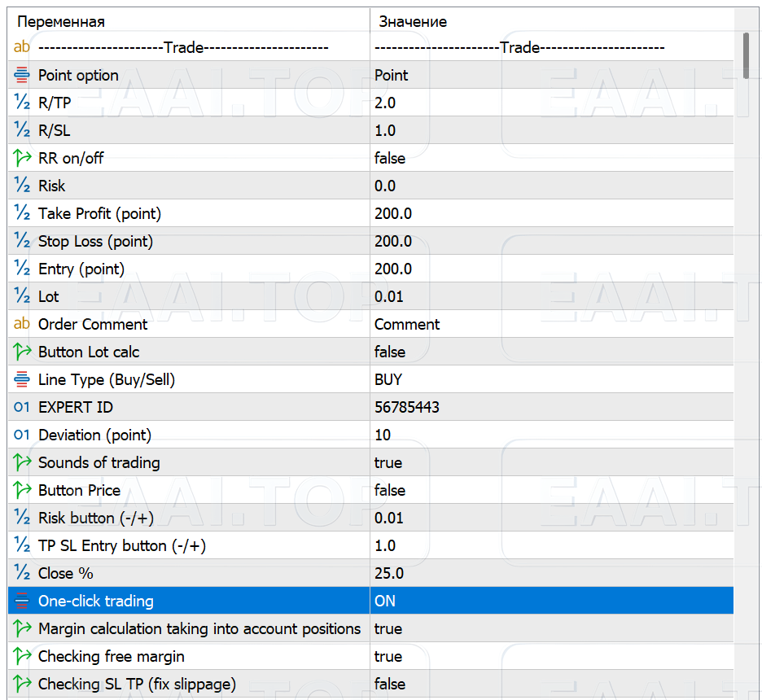Select the Take Profit (point) row label

(x=100, y=214)
